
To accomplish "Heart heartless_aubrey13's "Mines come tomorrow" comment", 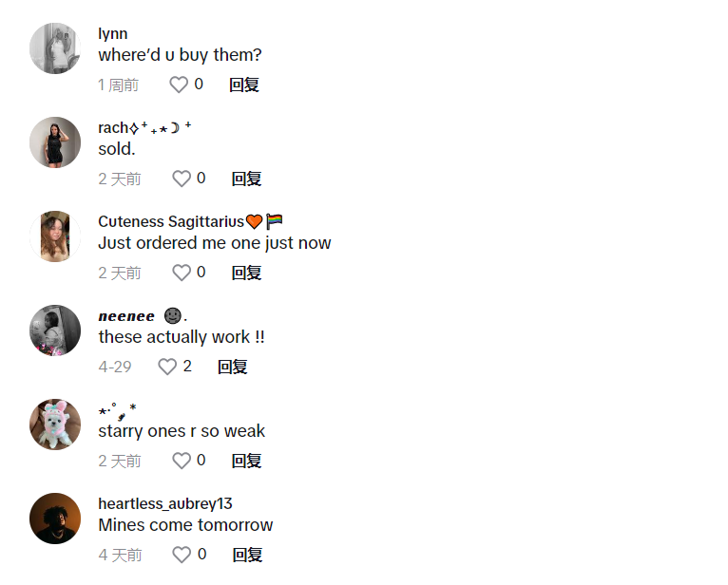I will (182, 555).
